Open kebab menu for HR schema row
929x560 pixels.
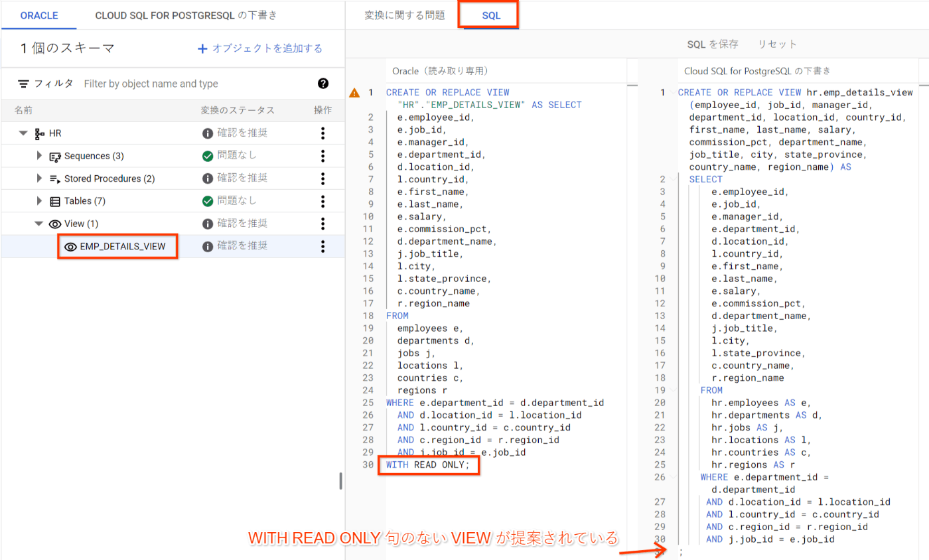pos(322,133)
